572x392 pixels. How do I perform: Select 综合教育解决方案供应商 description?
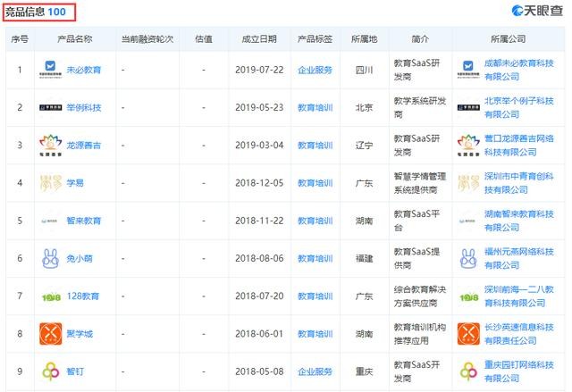420,296
